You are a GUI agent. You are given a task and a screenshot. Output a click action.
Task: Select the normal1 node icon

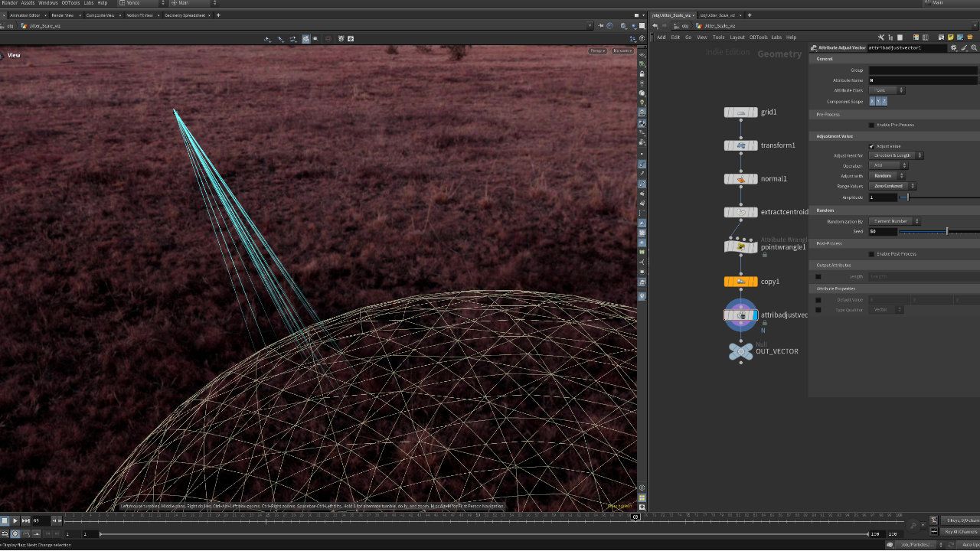tap(740, 179)
